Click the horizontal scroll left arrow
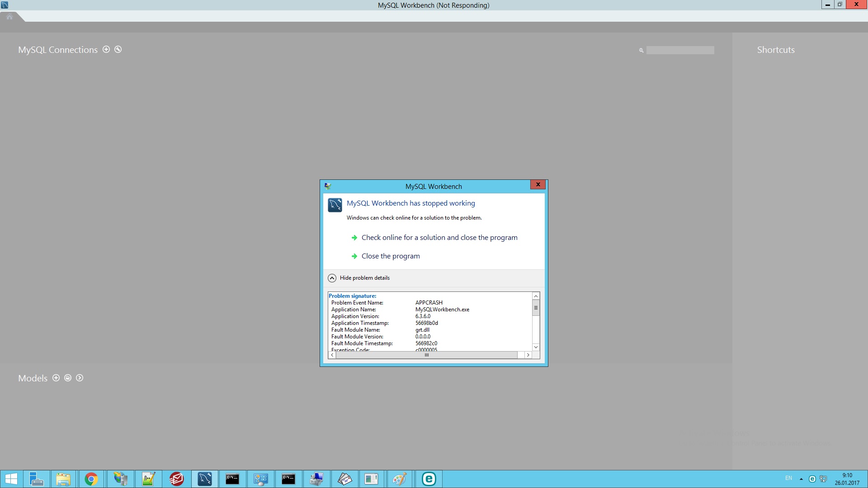The height and width of the screenshot is (488, 868). click(x=332, y=355)
